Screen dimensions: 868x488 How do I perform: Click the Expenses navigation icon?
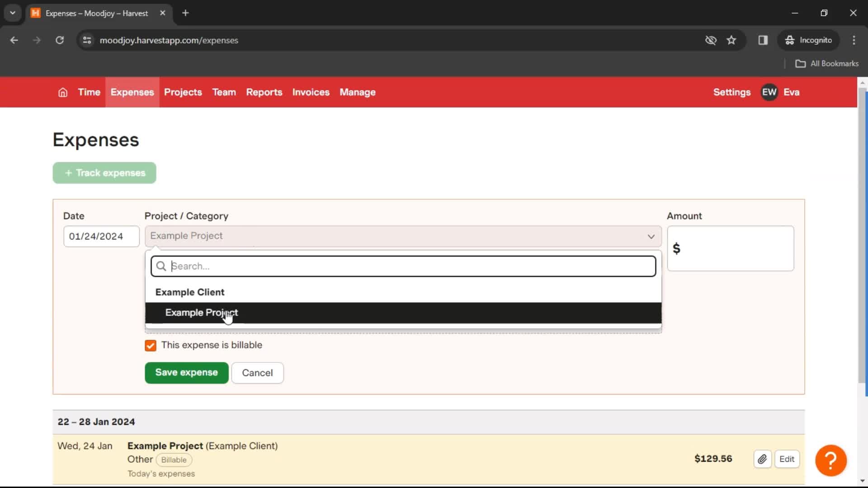click(132, 92)
